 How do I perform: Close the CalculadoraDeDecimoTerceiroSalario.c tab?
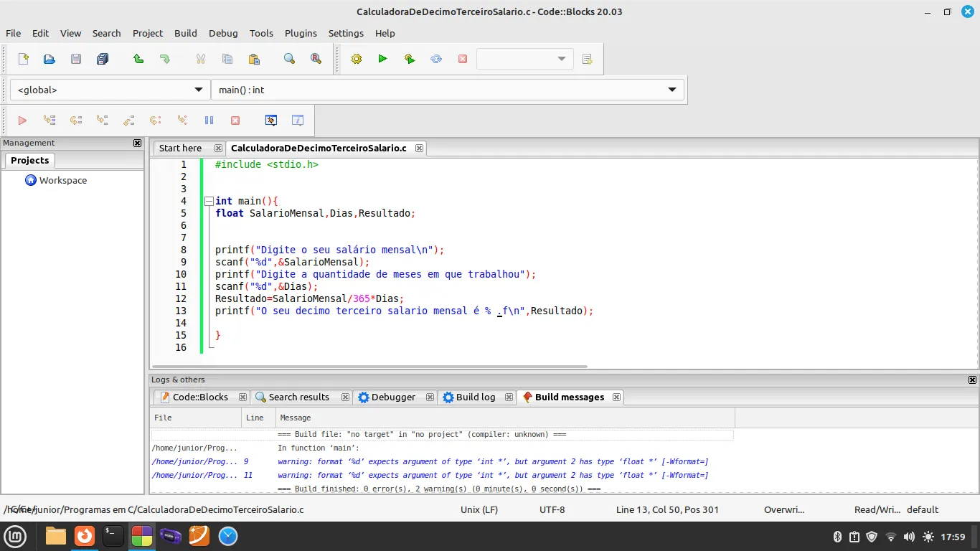[419, 148]
